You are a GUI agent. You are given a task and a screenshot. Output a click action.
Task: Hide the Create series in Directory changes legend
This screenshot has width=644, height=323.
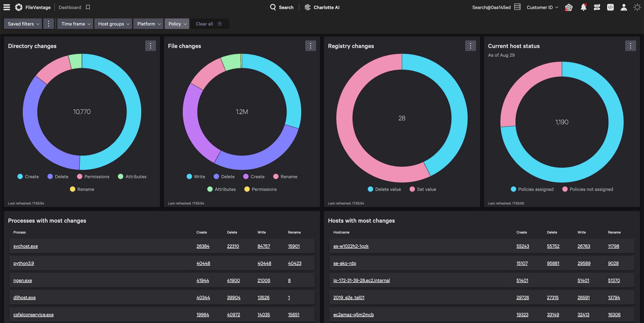pyautogui.click(x=28, y=176)
